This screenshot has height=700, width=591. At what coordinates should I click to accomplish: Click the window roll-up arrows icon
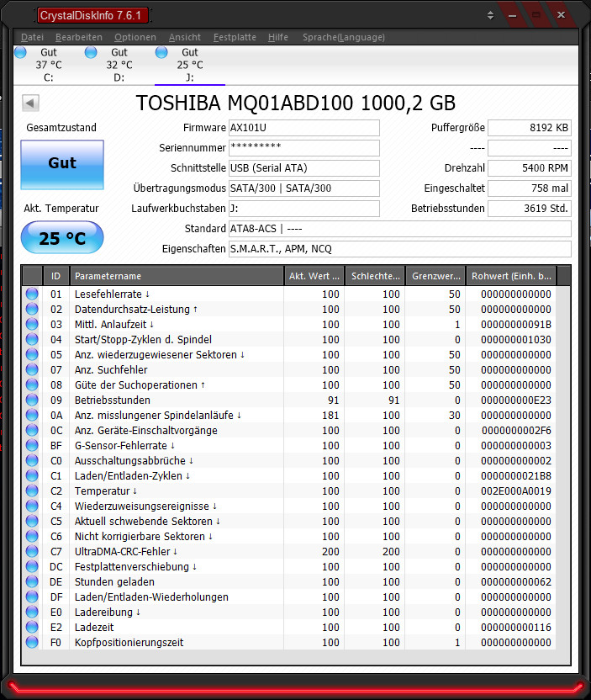491,15
